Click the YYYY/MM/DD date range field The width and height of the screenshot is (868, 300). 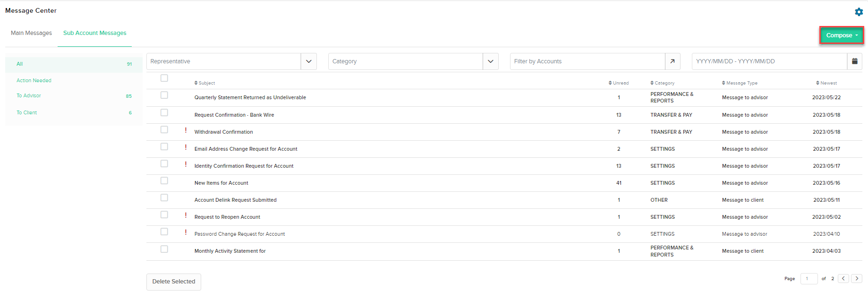point(769,61)
